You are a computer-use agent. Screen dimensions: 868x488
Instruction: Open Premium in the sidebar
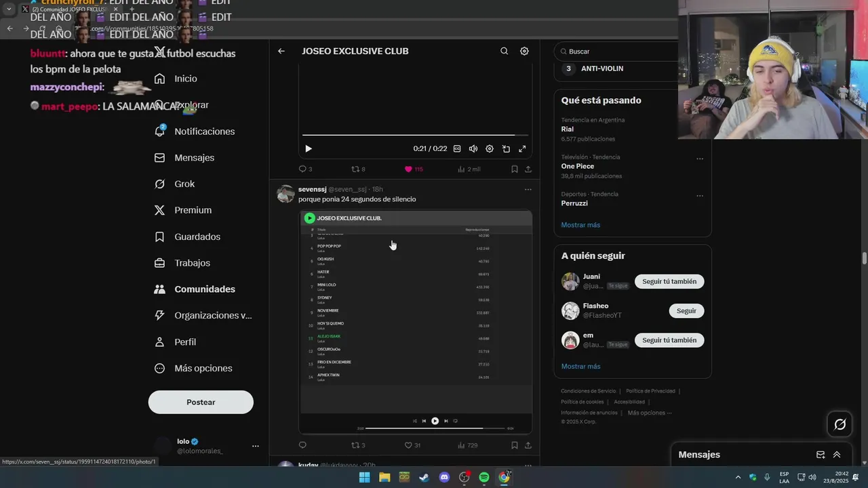(x=183, y=210)
